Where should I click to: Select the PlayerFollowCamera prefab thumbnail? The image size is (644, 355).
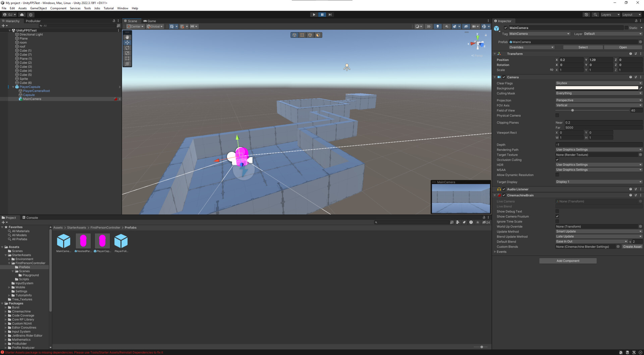(x=121, y=241)
